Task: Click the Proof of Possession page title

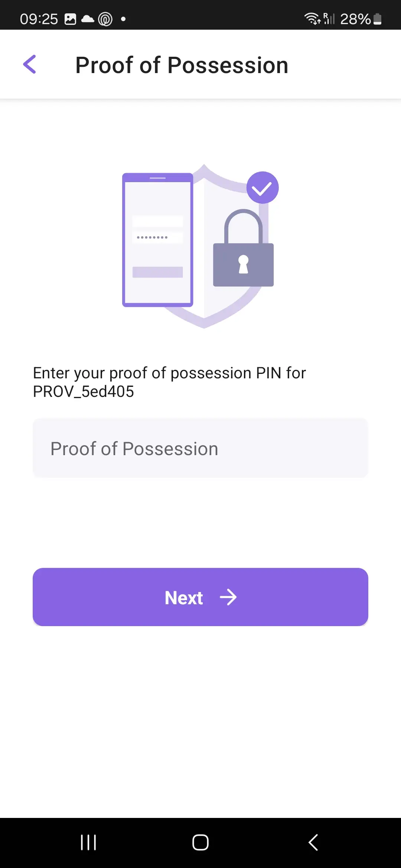Action: coord(182,65)
